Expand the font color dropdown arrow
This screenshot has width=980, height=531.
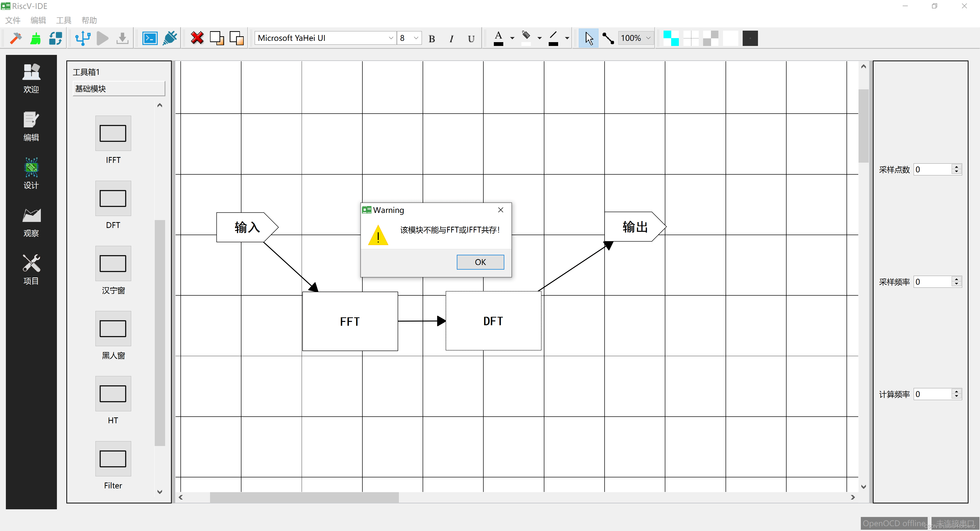click(512, 38)
